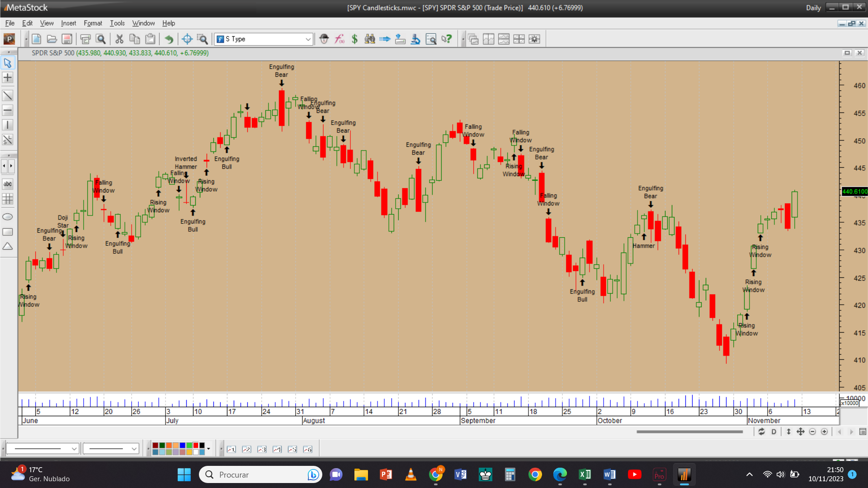Open the Format menu

[93, 23]
